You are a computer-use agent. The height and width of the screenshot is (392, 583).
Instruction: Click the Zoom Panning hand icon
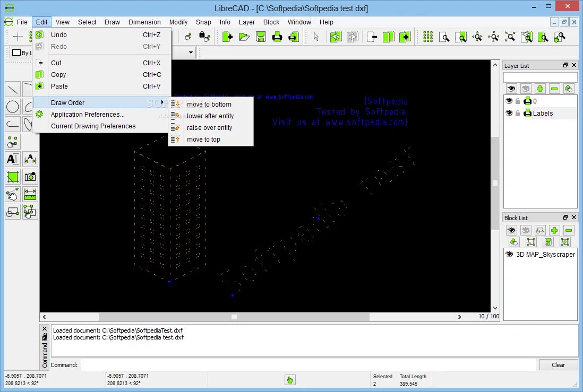560,37
